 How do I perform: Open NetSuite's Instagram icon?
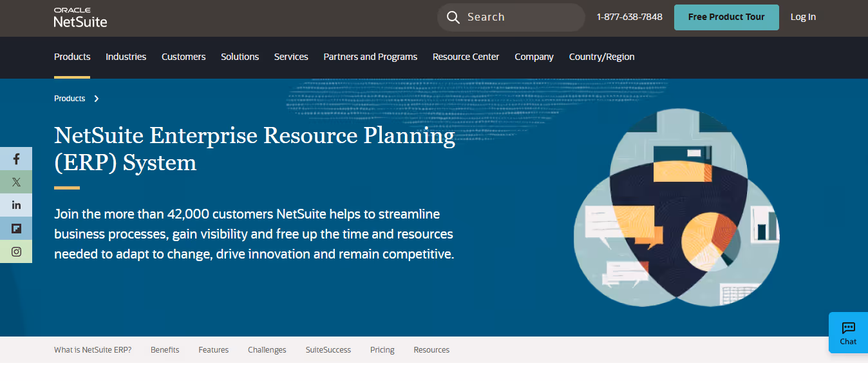point(16,251)
